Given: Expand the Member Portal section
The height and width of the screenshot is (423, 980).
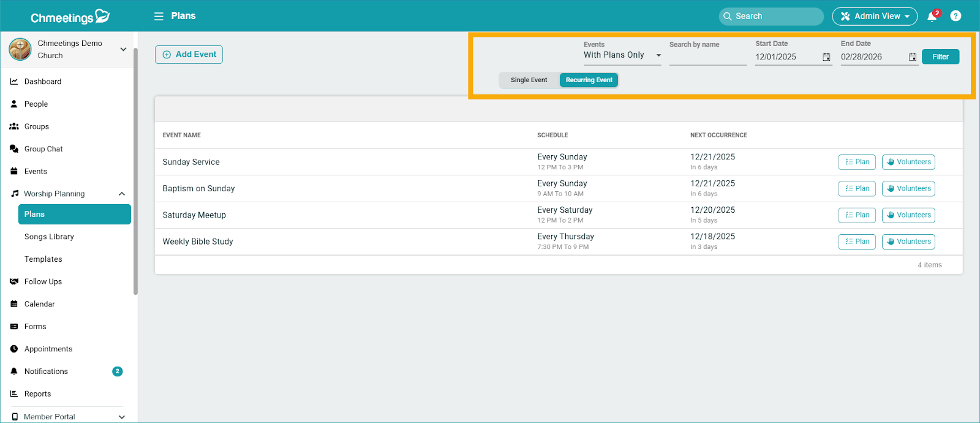Looking at the screenshot, I should [x=122, y=417].
